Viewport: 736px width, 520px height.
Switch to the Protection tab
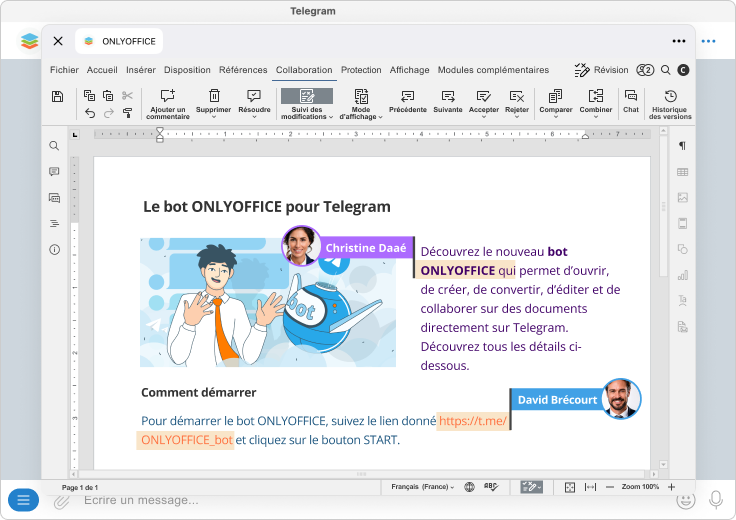point(361,70)
